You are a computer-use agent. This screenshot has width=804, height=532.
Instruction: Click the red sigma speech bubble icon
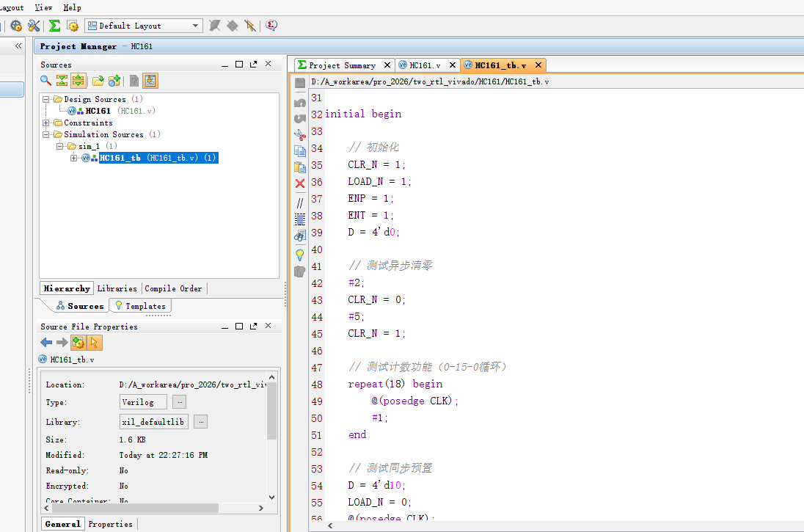pos(271,26)
